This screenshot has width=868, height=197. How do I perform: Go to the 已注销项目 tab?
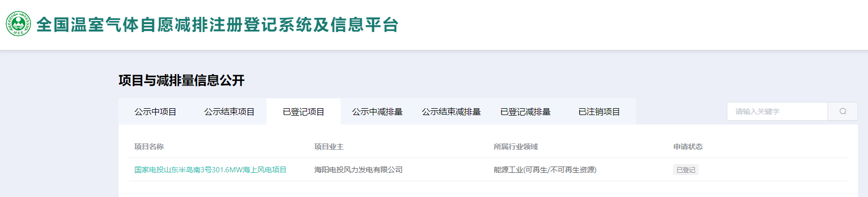pos(599,111)
